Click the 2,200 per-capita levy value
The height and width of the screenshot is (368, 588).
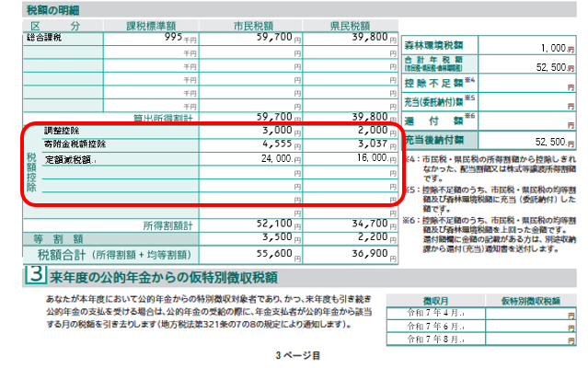[373, 236]
